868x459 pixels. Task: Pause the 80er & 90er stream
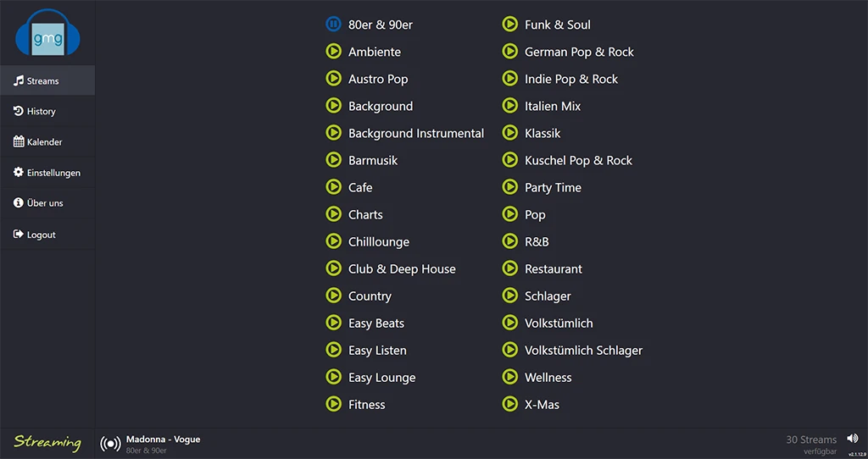[334, 25]
